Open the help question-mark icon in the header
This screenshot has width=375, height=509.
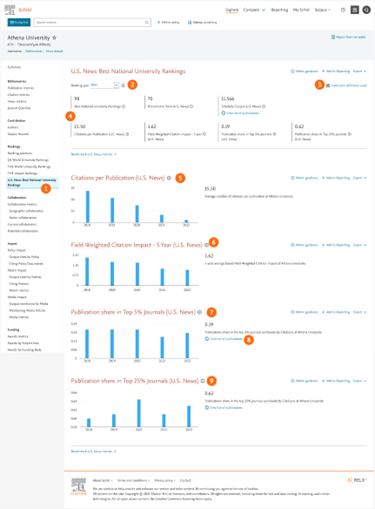tap(343, 10)
